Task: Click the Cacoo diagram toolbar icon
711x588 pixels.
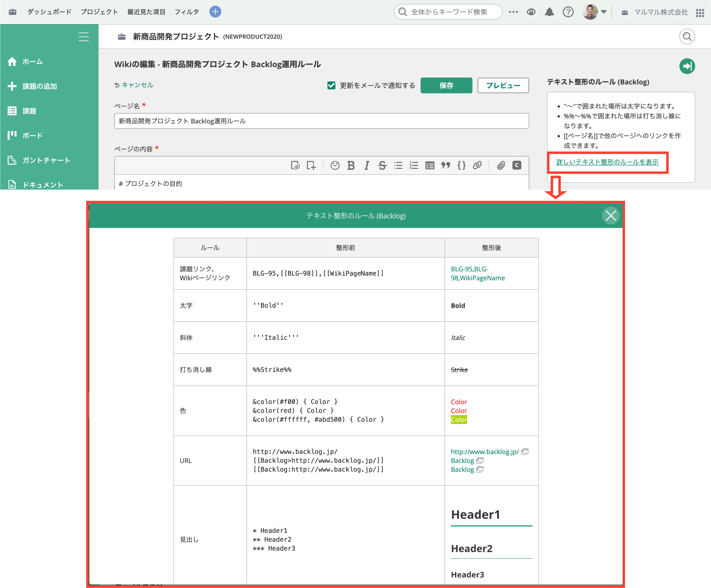Action: point(517,165)
